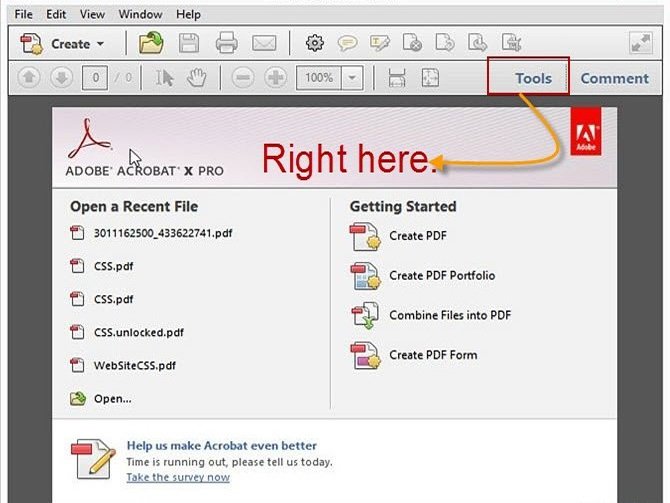Click the Zoom In plus button
This screenshot has height=503, width=670.
click(276, 78)
